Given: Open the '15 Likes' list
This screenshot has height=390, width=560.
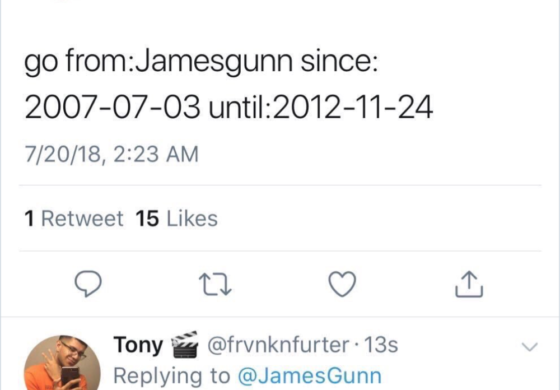Looking at the screenshot, I should (x=176, y=219).
